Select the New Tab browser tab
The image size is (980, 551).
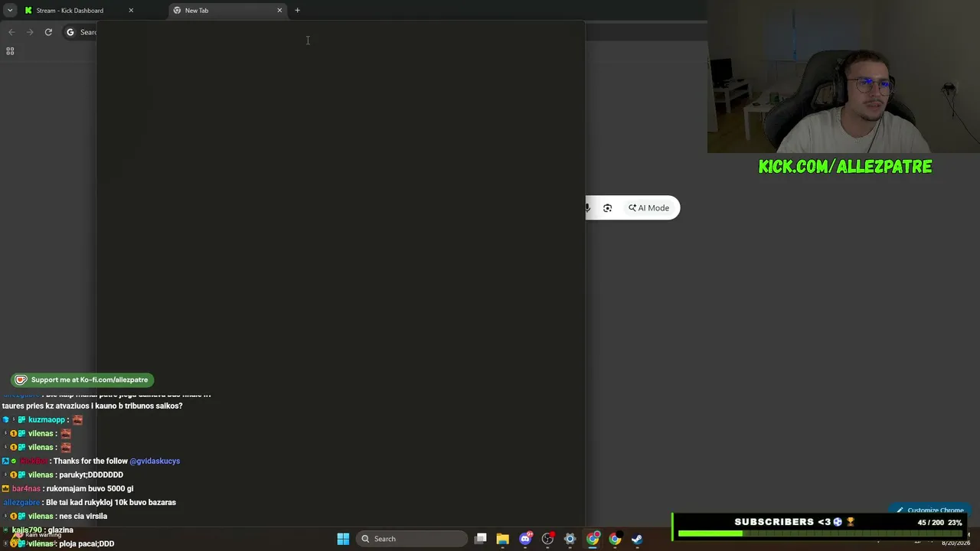click(x=227, y=10)
